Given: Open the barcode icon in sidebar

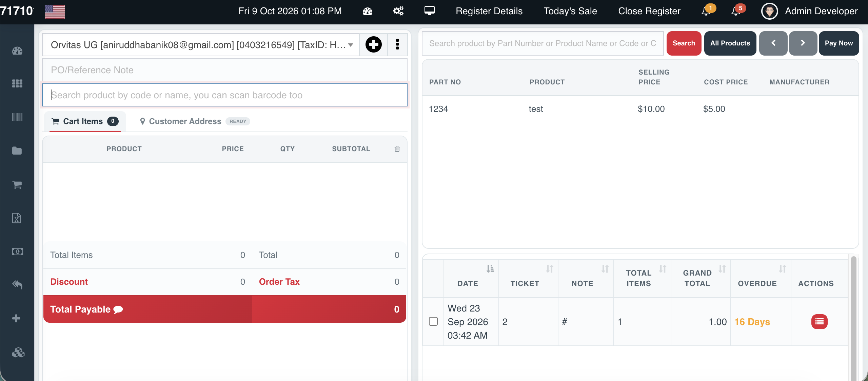Looking at the screenshot, I should (x=17, y=117).
